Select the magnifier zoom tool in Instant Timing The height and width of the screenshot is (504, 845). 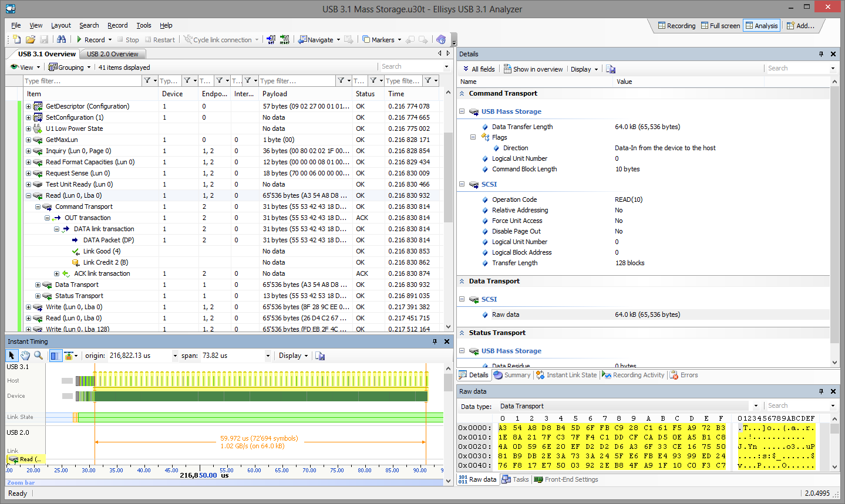39,356
